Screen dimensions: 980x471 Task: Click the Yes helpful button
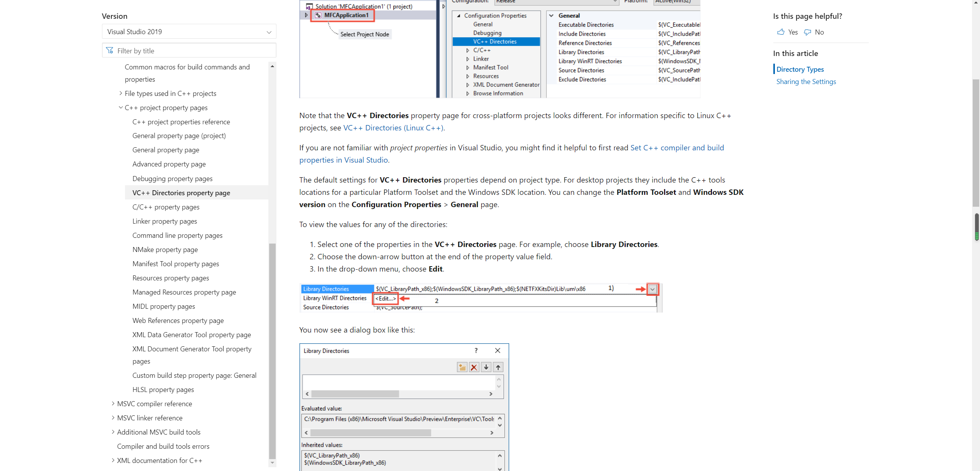point(787,32)
